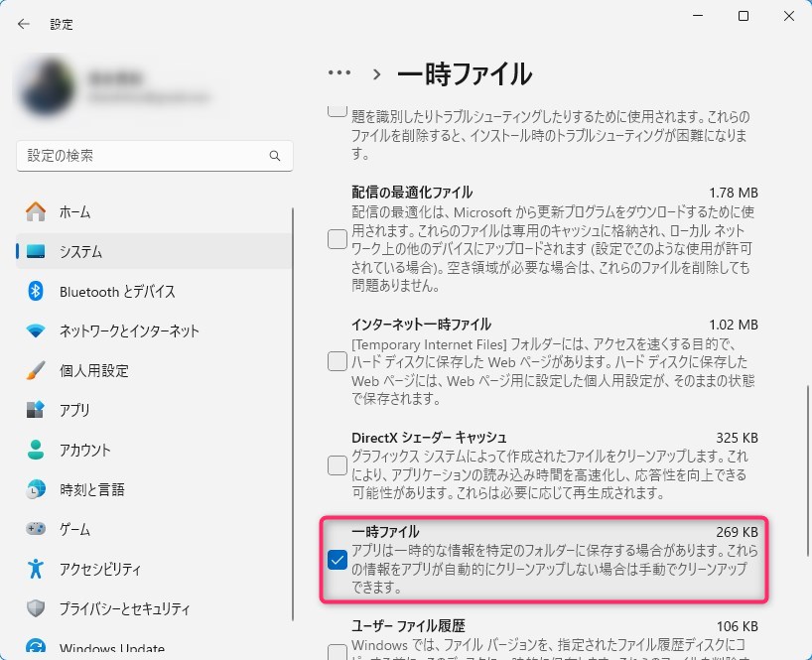
Task: Tick the DirectX シェーダー キャッシュ checkbox
Action: point(338,464)
